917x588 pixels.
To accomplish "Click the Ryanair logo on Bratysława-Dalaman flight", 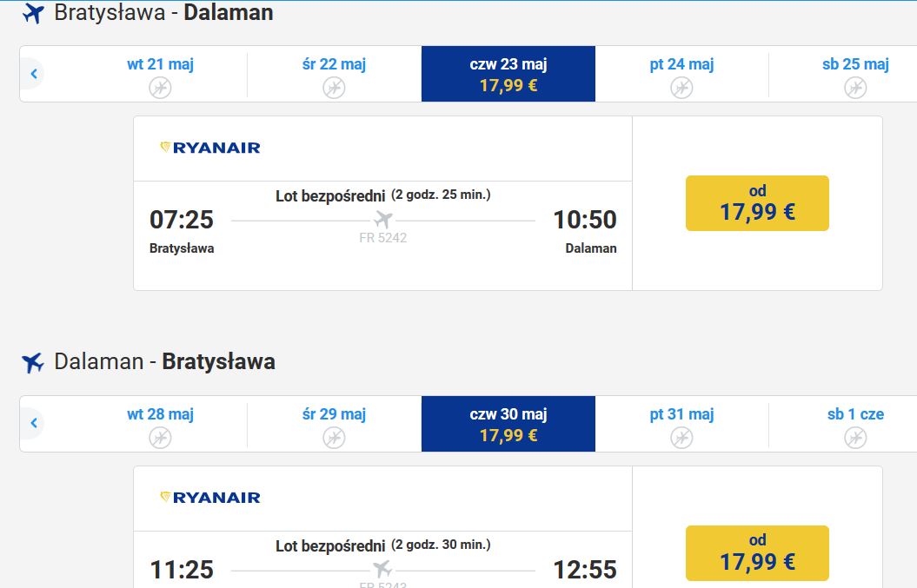I will pos(210,148).
